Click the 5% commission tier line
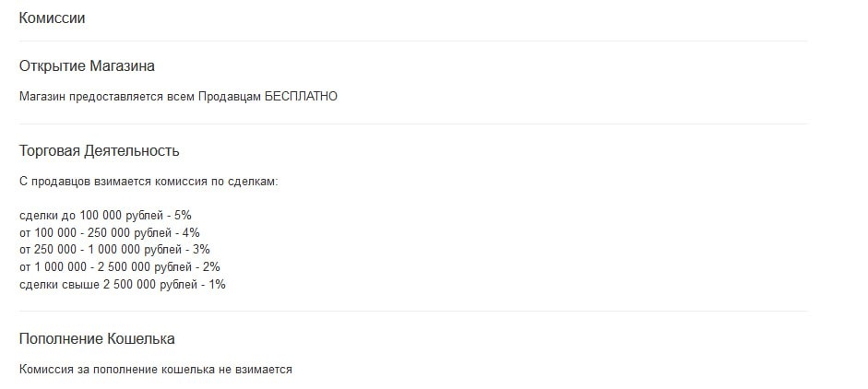 (105, 216)
